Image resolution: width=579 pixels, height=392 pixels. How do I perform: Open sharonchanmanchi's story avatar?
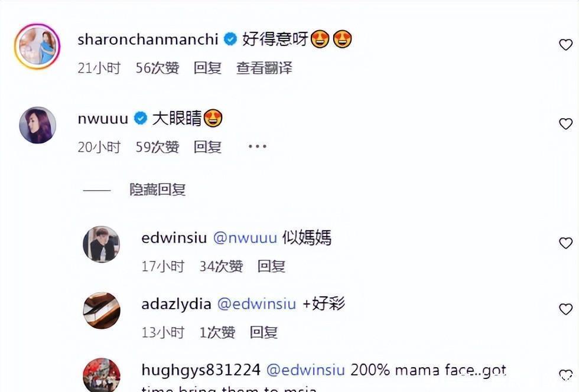pyautogui.click(x=37, y=47)
